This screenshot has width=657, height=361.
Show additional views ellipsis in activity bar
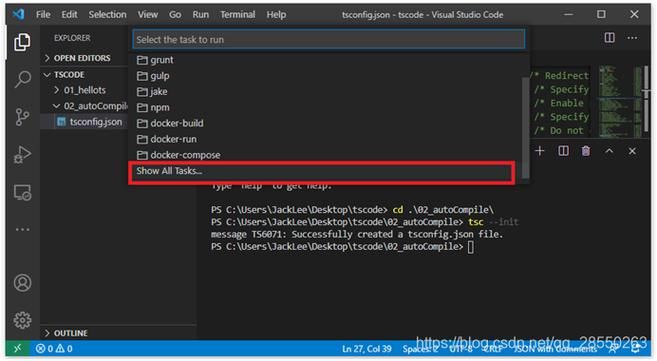[x=22, y=229]
